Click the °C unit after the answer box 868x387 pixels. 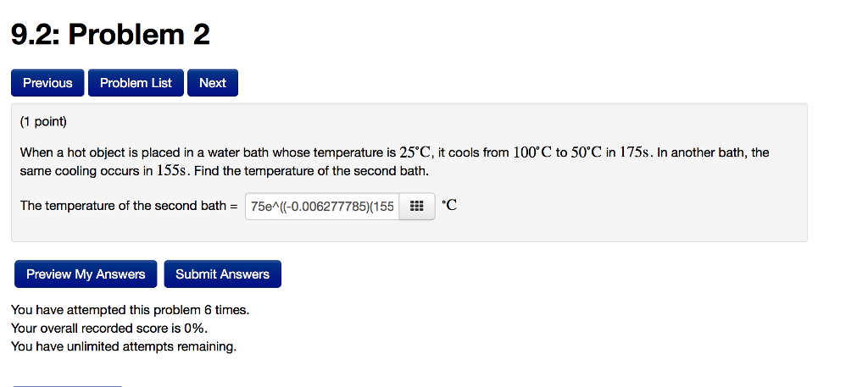point(449,206)
